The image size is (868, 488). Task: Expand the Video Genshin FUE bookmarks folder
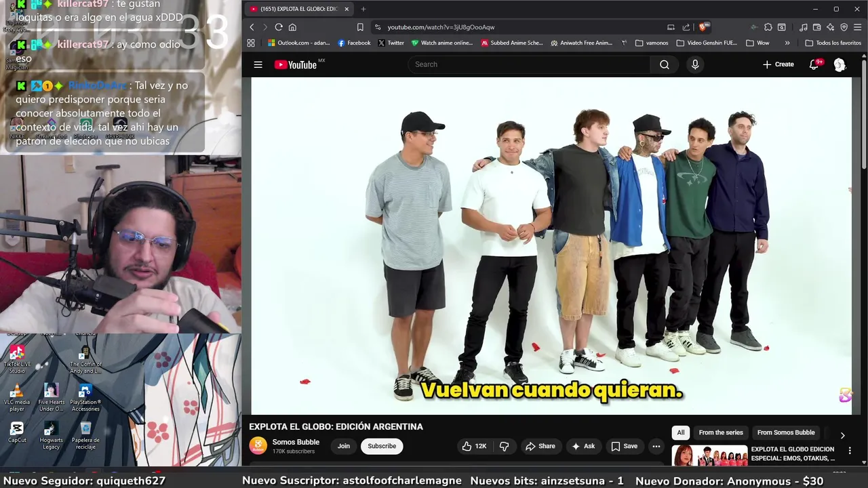point(706,43)
